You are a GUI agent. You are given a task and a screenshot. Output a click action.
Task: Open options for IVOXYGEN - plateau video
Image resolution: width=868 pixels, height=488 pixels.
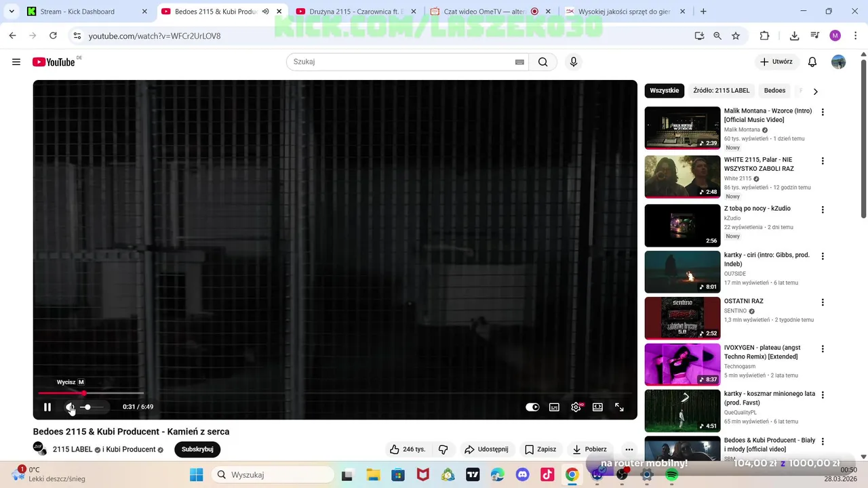[823, 349]
